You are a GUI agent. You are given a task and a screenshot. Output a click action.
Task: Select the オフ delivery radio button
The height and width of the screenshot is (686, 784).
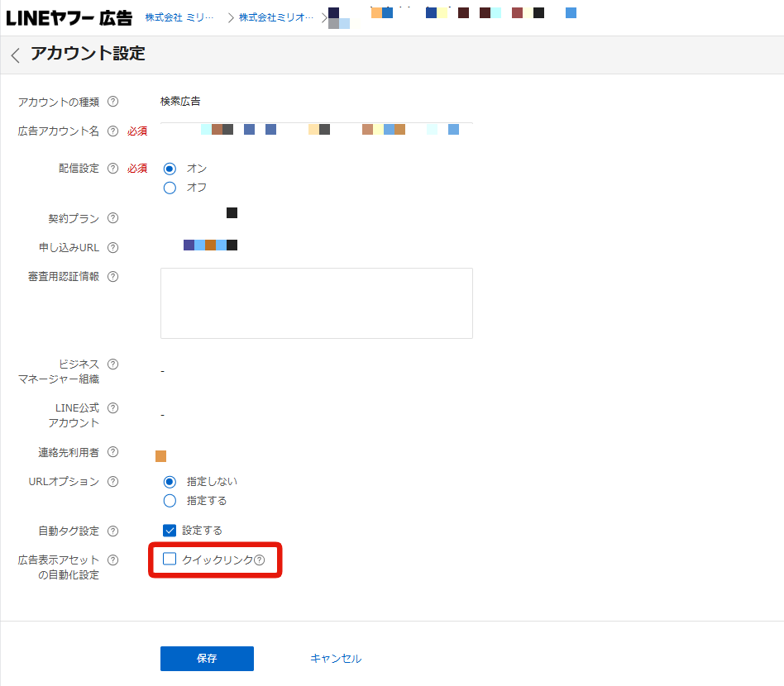coord(170,188)
